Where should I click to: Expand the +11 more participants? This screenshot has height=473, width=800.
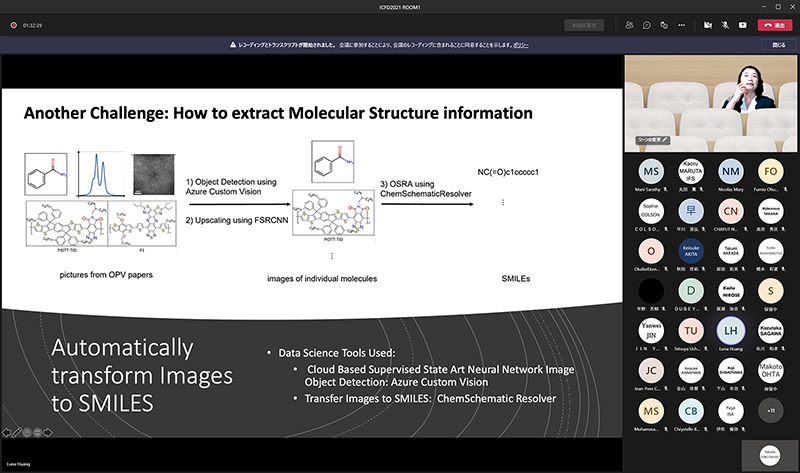770,411
